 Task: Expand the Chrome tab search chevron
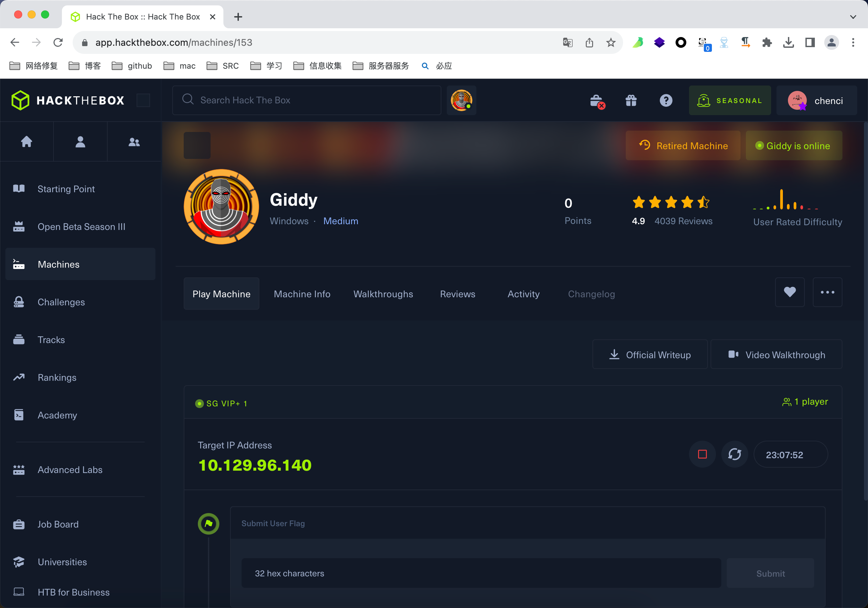(853, 16)
